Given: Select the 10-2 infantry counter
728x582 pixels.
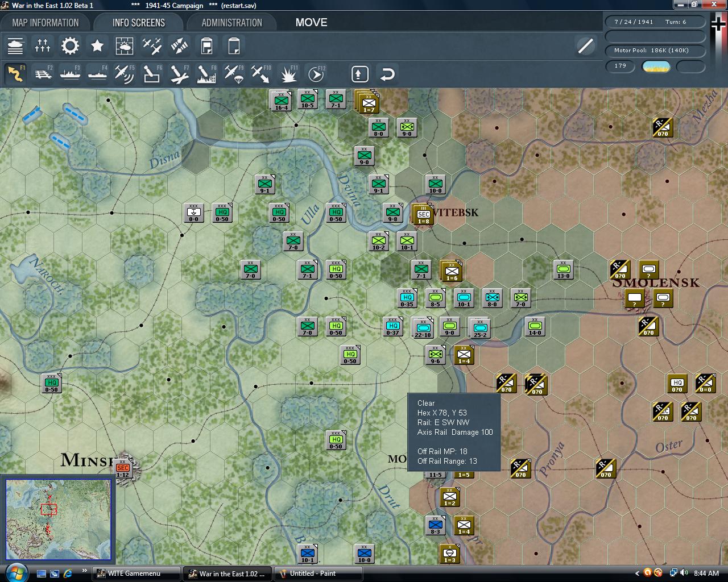Looking at the screenshot, I should [x=379, y=242].
